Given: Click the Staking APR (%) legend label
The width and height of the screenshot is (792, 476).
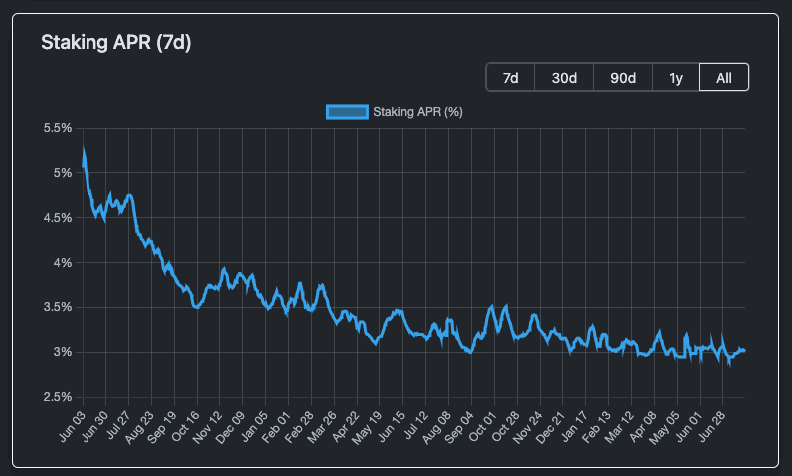Looking at the screenshot, I should [x=418, y=112].
